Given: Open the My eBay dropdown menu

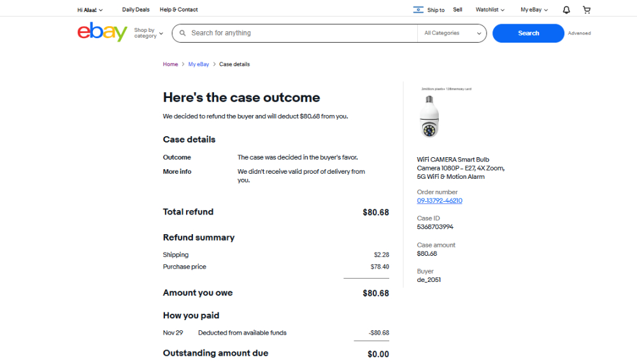Looking at the screenshot, I should (534, 10).
